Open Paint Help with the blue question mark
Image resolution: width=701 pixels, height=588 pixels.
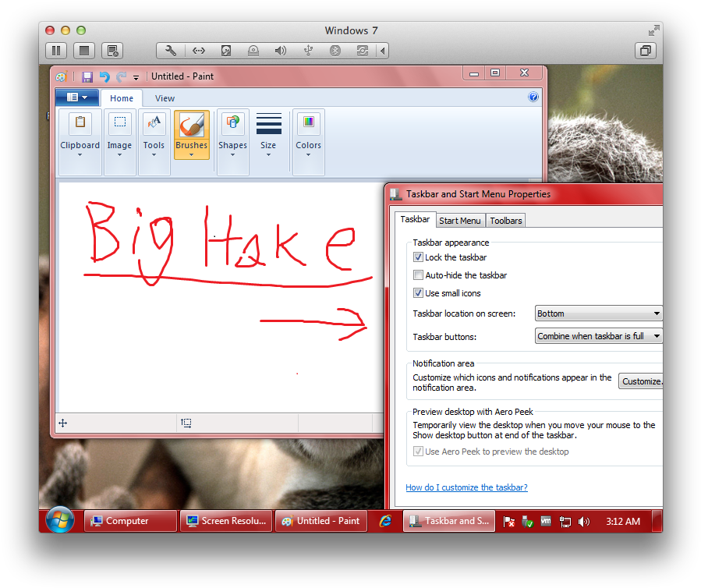[533, 97]
